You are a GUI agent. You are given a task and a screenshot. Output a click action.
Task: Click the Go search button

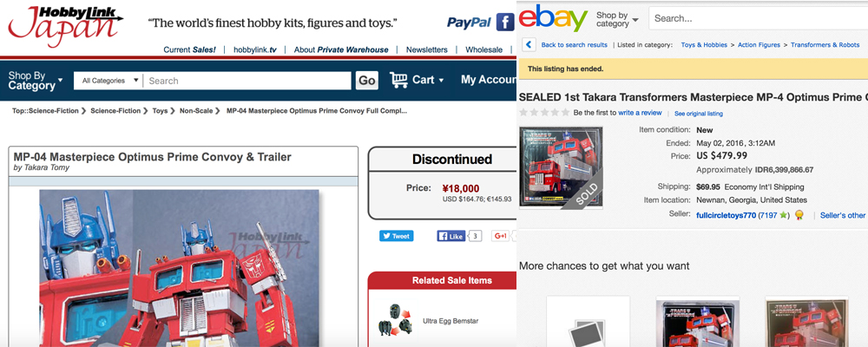point(367,81)
